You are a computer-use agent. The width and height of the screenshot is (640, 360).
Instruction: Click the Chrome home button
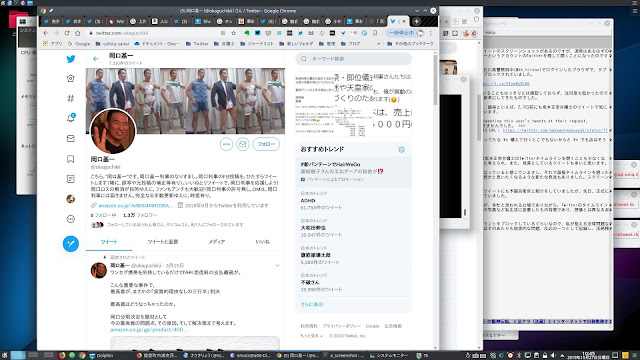point(78,33)
